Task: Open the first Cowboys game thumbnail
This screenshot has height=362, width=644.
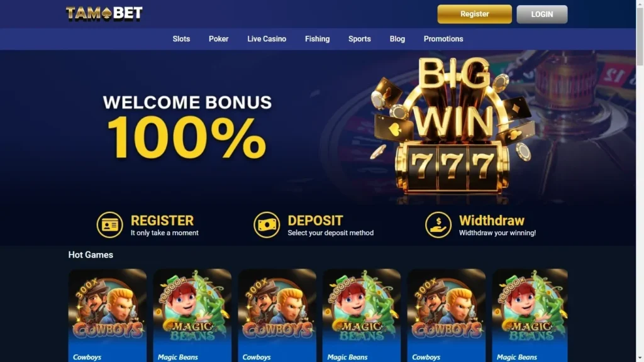Action: tap(107, 315)
